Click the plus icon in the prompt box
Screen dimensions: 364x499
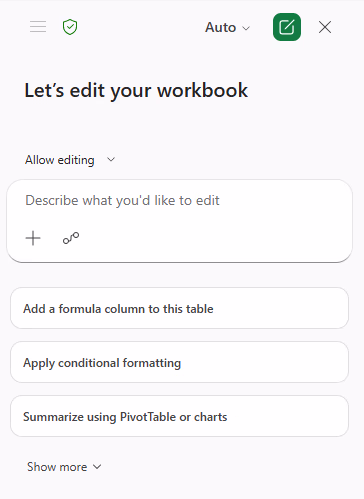pyautogui.click(x=33, y=238)
